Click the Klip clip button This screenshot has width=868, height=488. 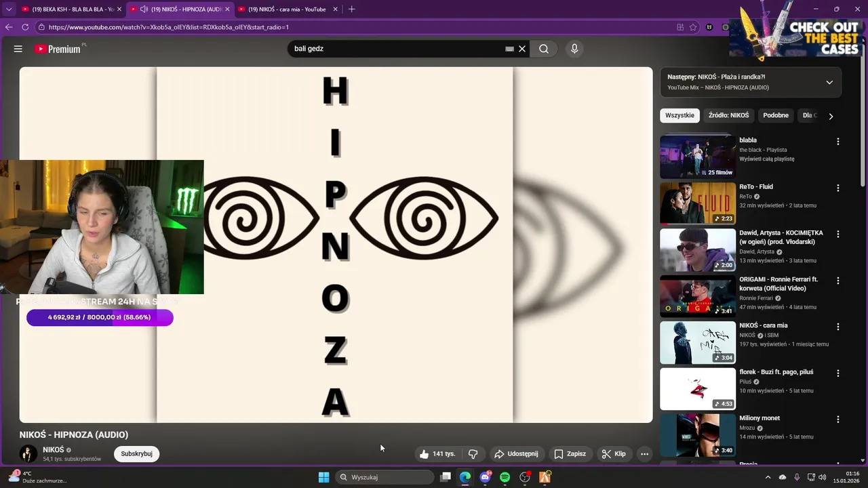pos(614,454)
